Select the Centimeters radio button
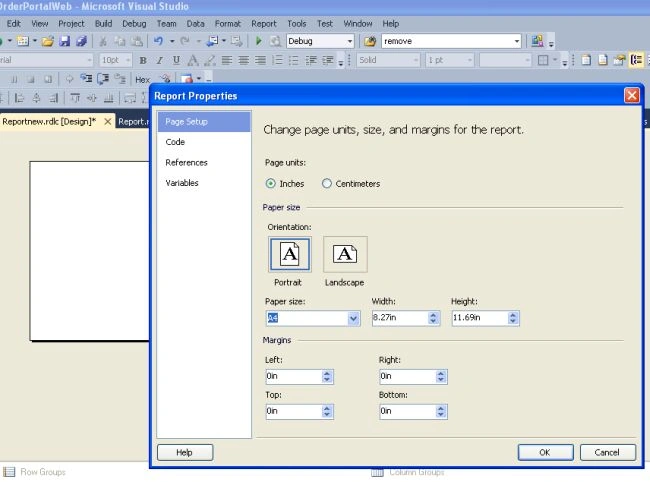The image size is (650, 482). click(327, 184)
